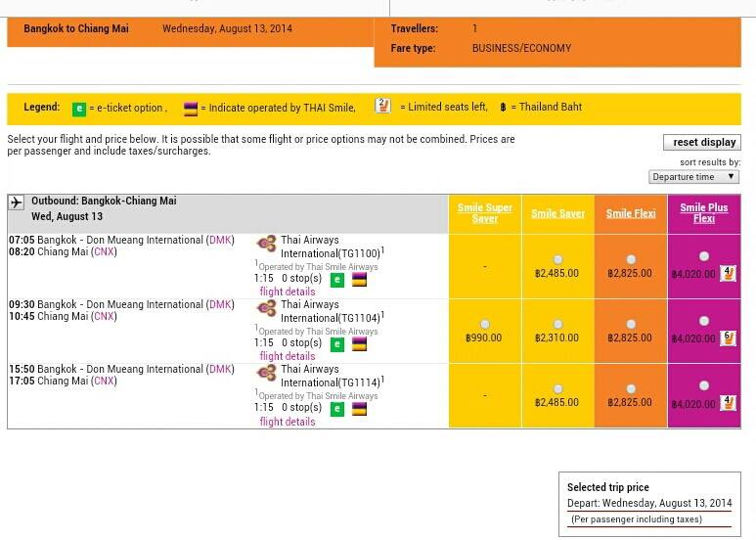The width and height of the screenshot is (756, 540).
Task: Click the e-ticket icon for flight TG1114
Action: point(336,409)
